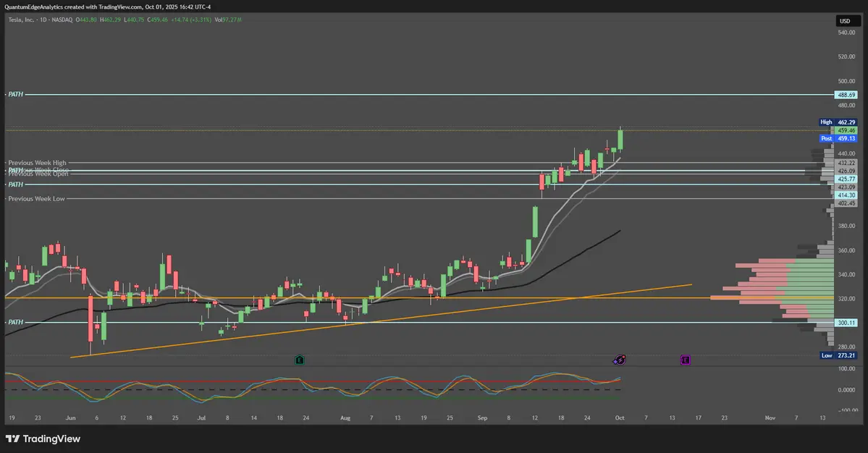Click the close value C459.46 in legend
Screen dimensions: 868x453
[158, 20]
